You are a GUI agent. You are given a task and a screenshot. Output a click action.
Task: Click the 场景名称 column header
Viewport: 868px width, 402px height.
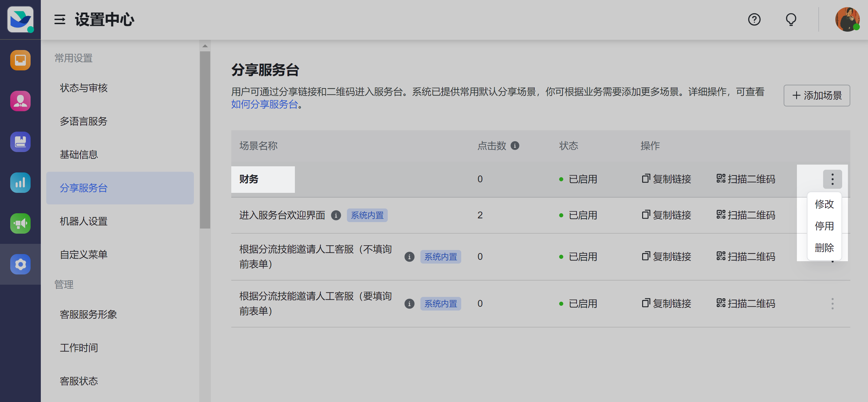pos(258,146)
